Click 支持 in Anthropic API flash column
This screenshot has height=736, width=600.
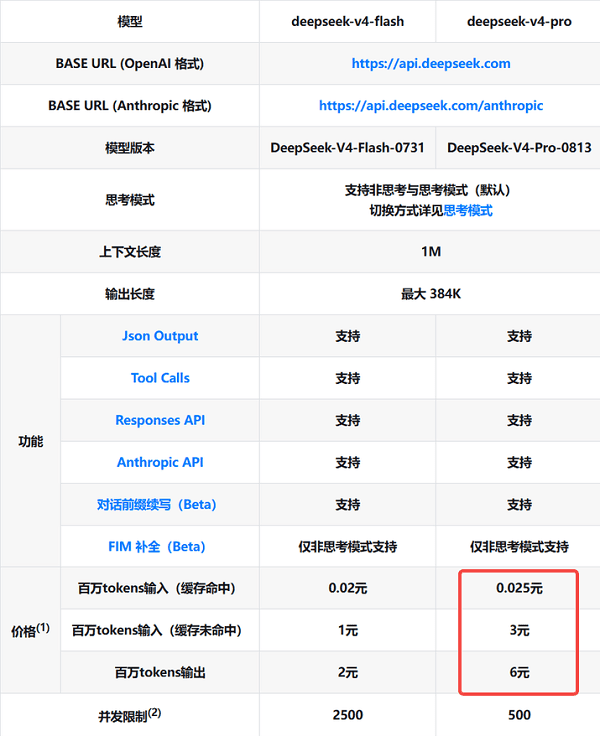[347, 462]
